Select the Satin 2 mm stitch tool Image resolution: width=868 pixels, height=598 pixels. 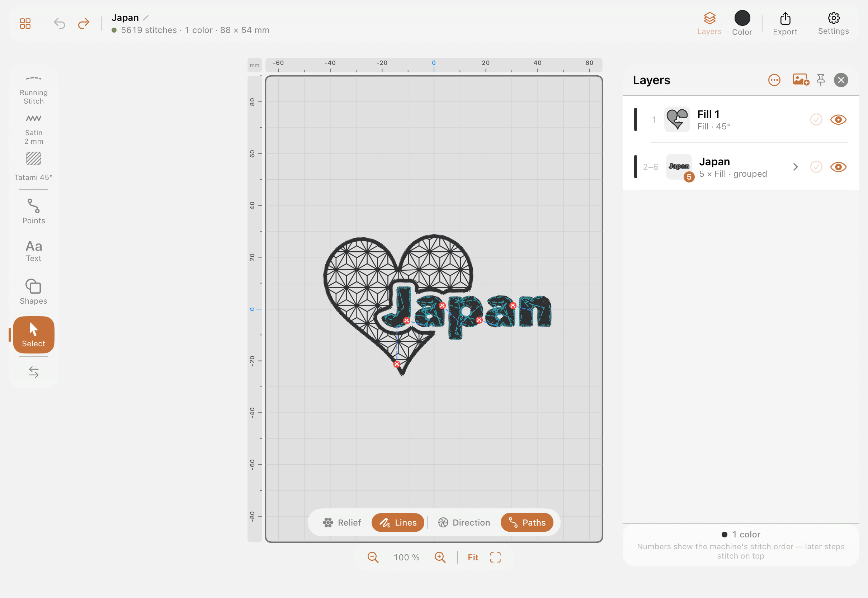(x=33, y=130)
